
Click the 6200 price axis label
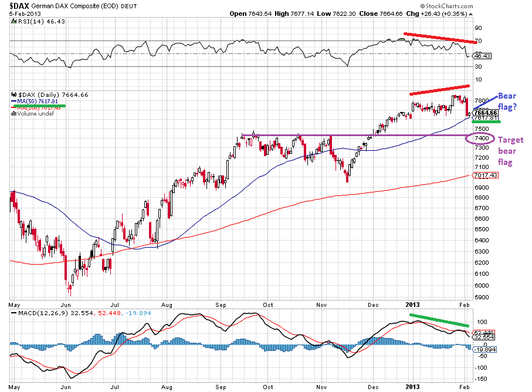pyautogui.click(x=482, y=263)
